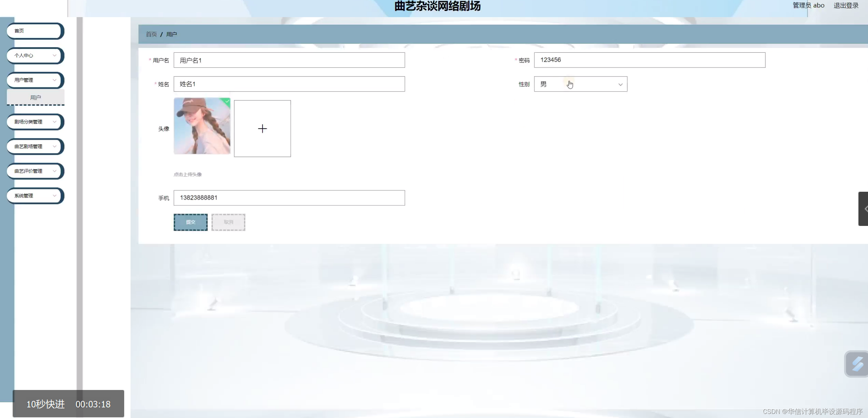
Task: Expand the 剧场分类管理 menu chevron
Action: coord(54,122)
